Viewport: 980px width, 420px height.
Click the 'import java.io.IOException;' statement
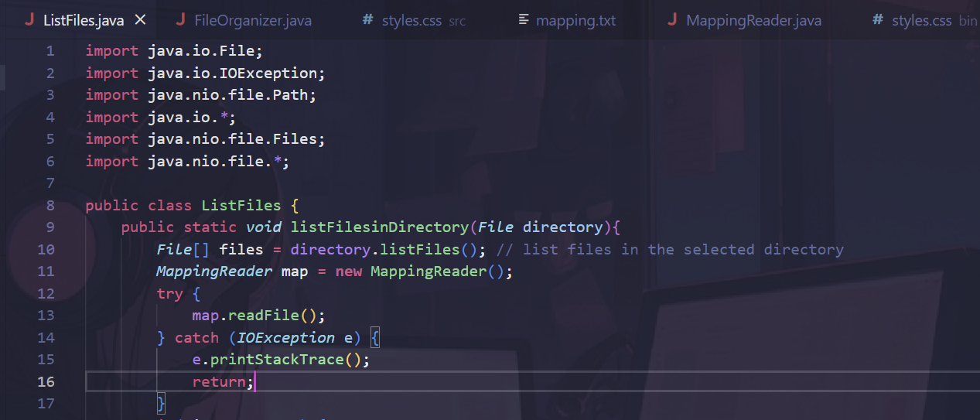206,73
